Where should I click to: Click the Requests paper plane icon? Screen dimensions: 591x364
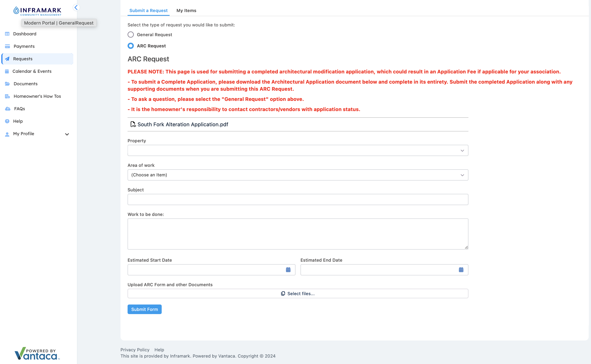tap(7, 59)
